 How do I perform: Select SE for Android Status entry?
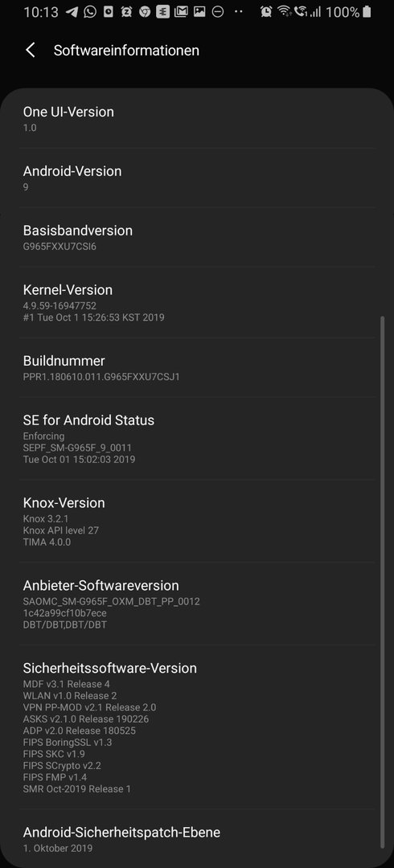pos(197,439)
